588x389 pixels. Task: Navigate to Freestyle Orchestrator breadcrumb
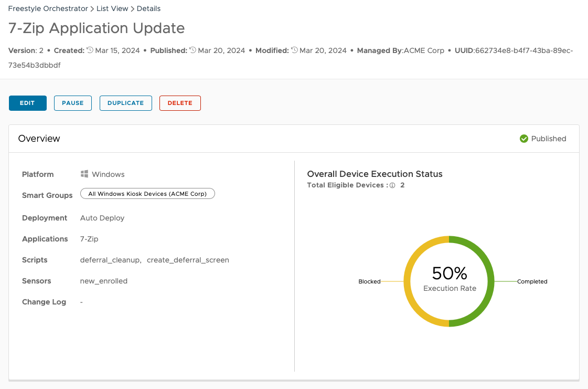point(48,8)
